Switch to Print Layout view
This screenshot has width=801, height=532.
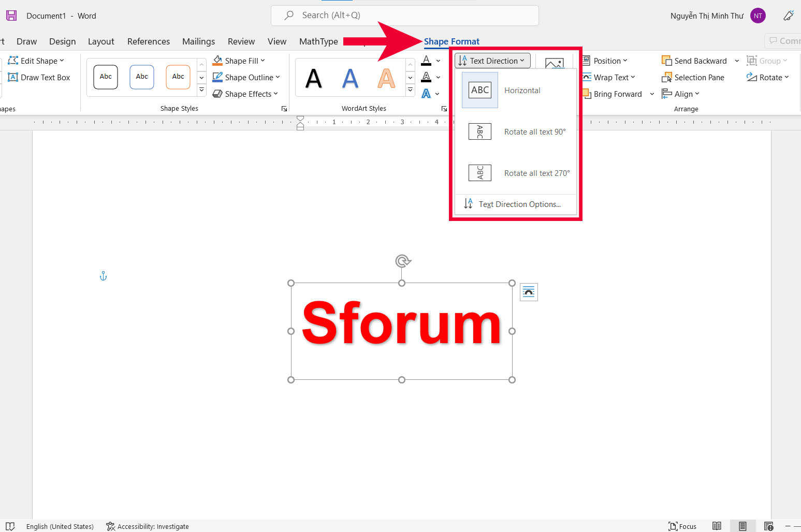742,526
